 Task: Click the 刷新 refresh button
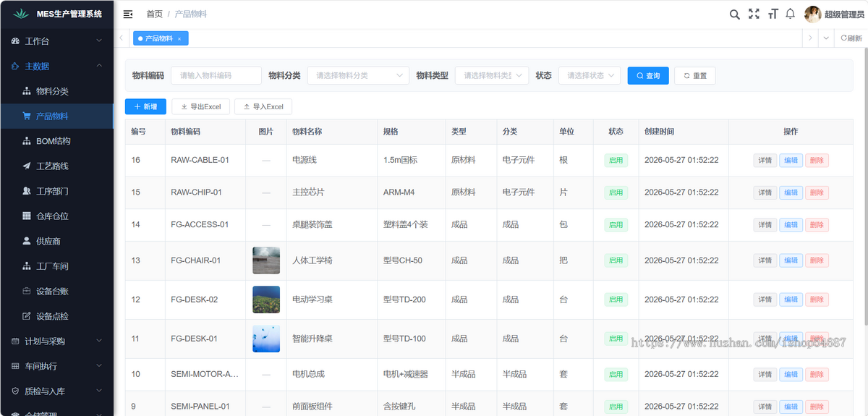[851, 38]
